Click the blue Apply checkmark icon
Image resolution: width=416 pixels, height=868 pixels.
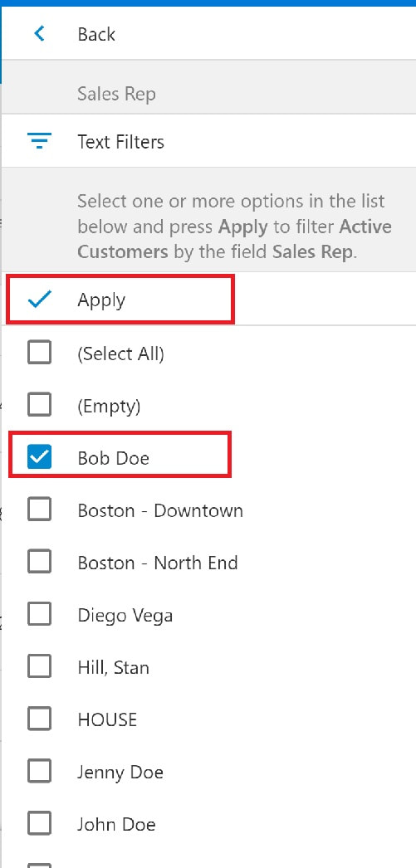pyautogui.click(x=39, y=300)
